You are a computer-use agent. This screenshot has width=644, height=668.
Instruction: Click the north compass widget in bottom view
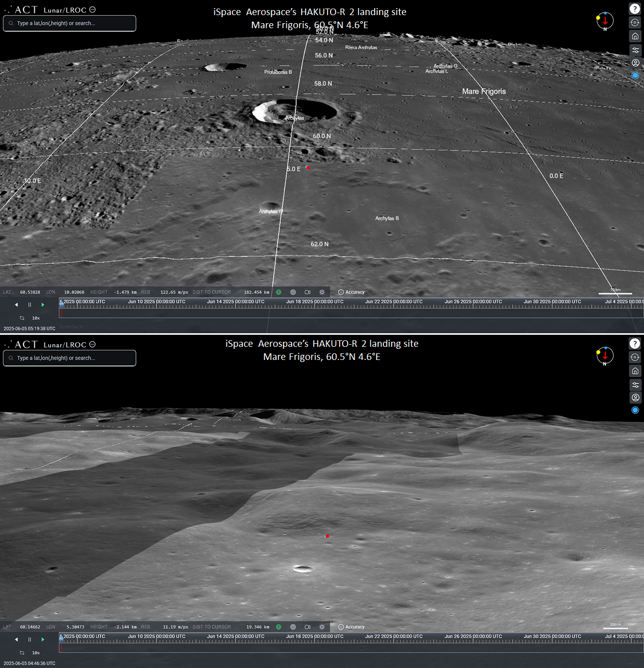tap(605, 356)
